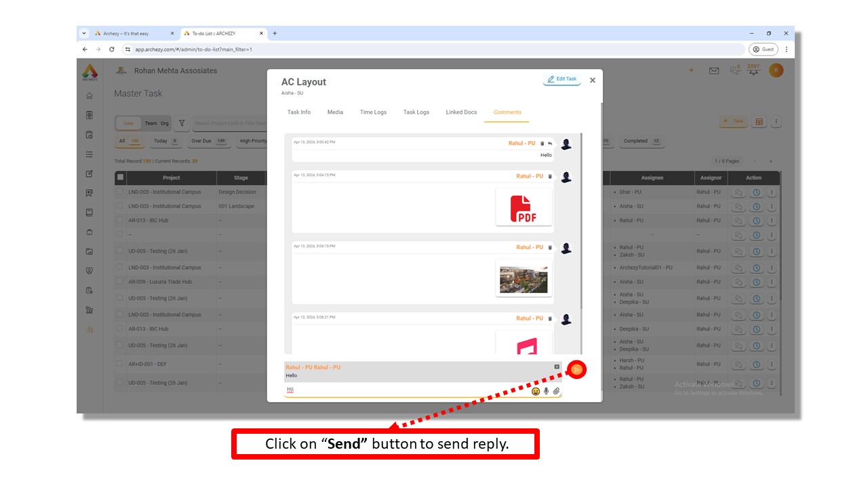868x488 pixels.
Task: Click the Archezy logo in sidebar
Action: click(x=90, y=71)
